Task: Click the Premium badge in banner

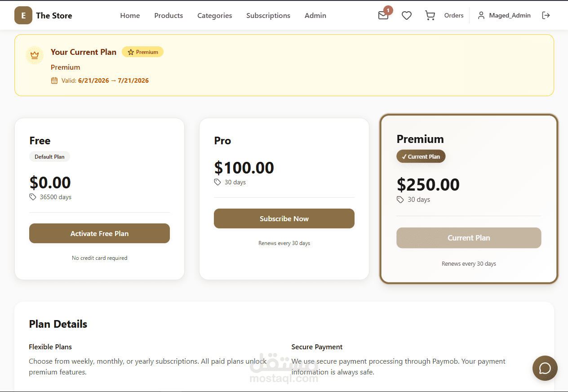Action: [x=142, y=52]
